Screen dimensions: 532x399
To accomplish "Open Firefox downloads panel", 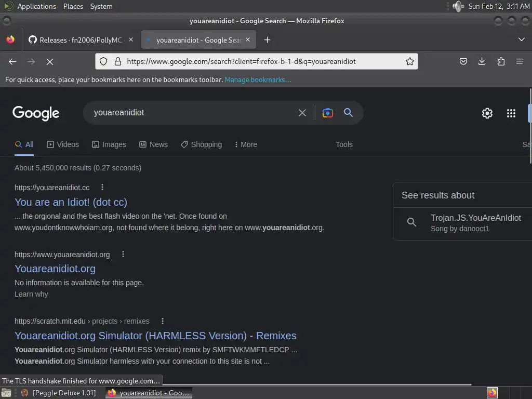I will [482, 61].
